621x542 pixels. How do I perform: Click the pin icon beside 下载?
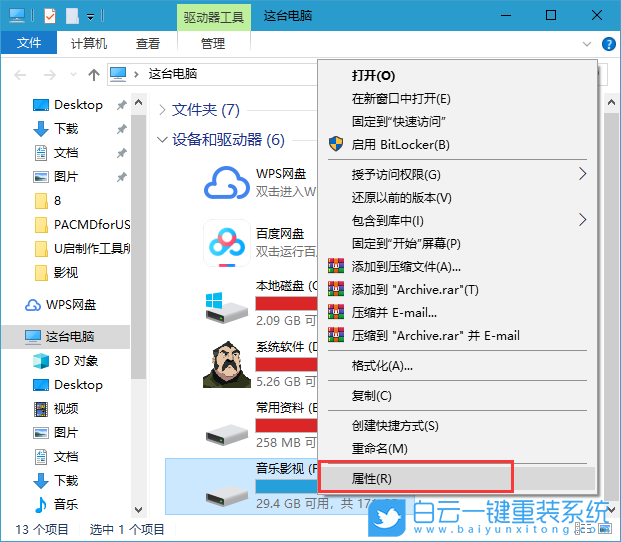121,129
